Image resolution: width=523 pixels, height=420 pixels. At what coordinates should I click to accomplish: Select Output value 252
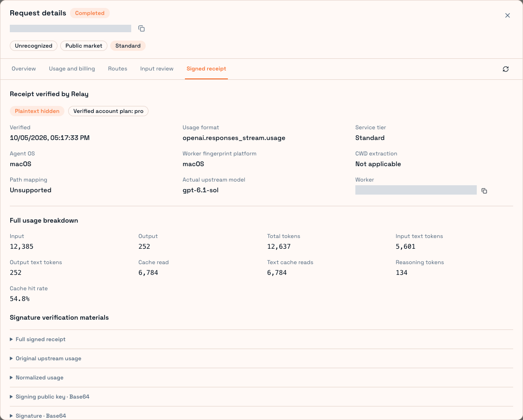click(144, 246)
